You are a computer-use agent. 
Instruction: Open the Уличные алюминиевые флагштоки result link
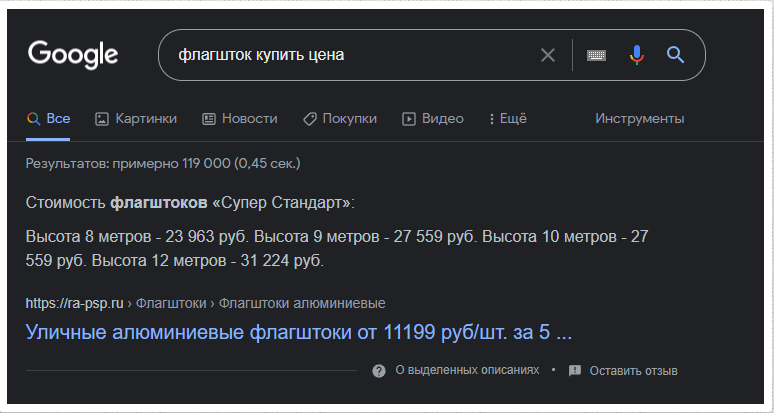[299, 333]
